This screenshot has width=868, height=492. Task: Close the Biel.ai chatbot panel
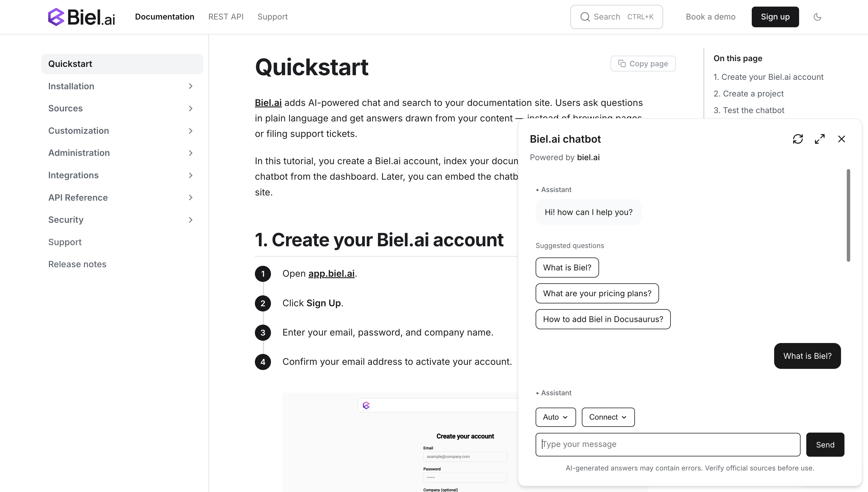click(842, 139)
